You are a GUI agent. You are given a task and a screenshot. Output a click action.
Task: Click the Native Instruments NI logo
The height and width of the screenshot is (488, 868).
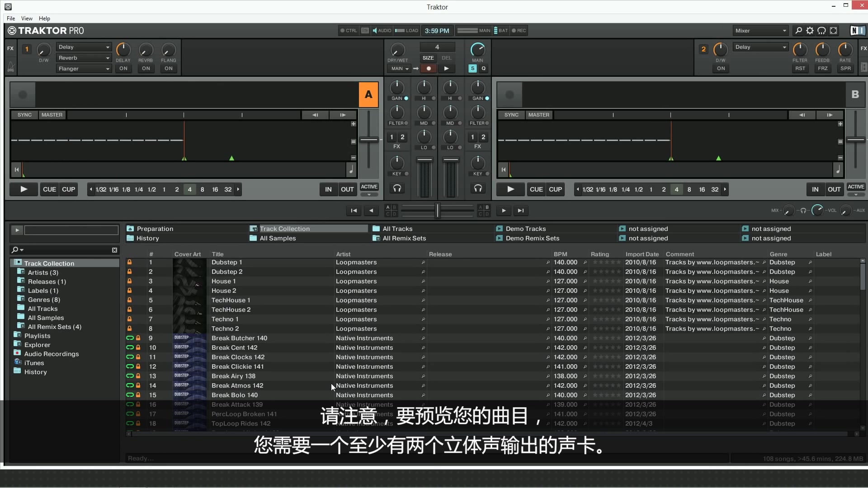coord(857,31)
